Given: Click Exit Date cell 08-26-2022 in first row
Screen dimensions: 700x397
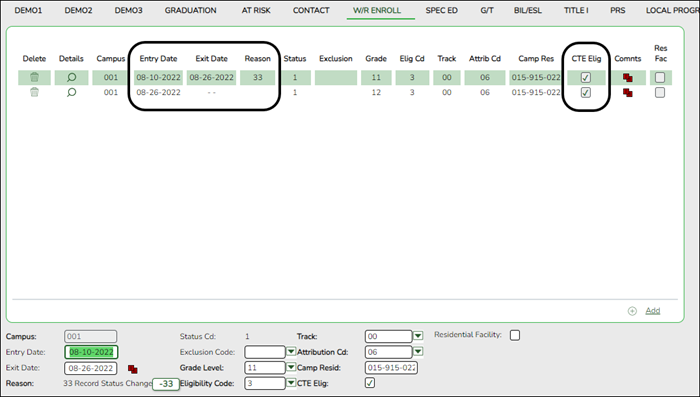Looking at the screenshot, I should 212,77.
